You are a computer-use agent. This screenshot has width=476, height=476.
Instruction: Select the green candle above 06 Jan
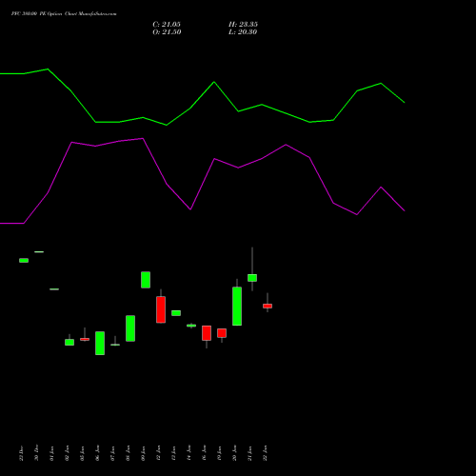click(100, 343)
